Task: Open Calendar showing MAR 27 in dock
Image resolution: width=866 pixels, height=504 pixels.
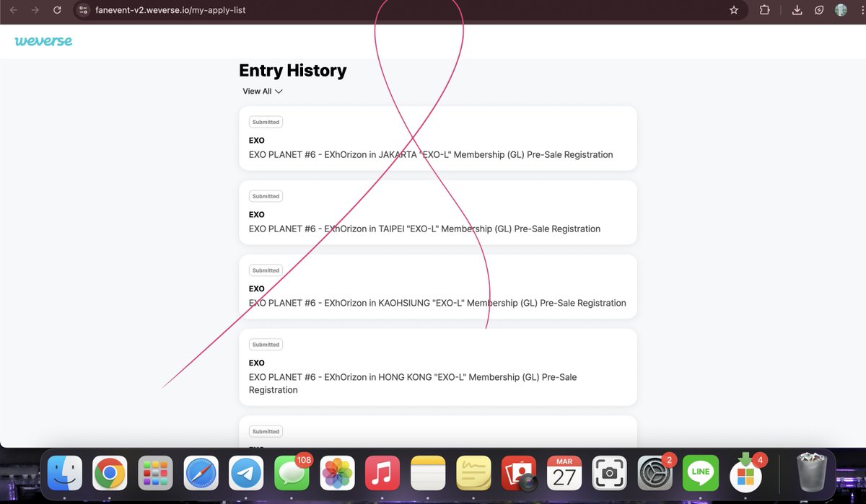Action: pos(564,473)
